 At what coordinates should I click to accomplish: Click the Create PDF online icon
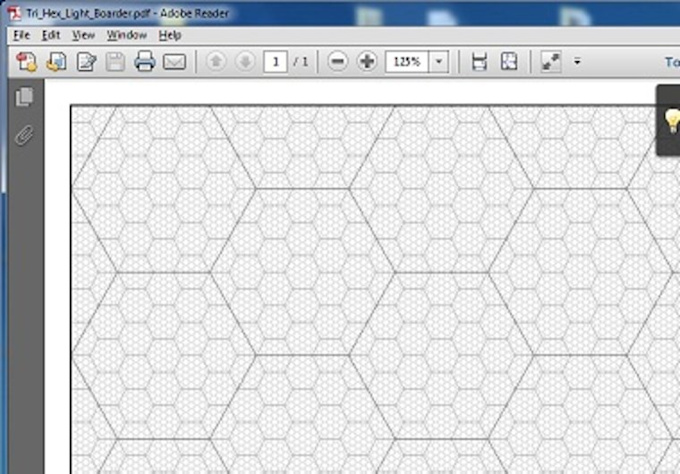click(26, 62)
